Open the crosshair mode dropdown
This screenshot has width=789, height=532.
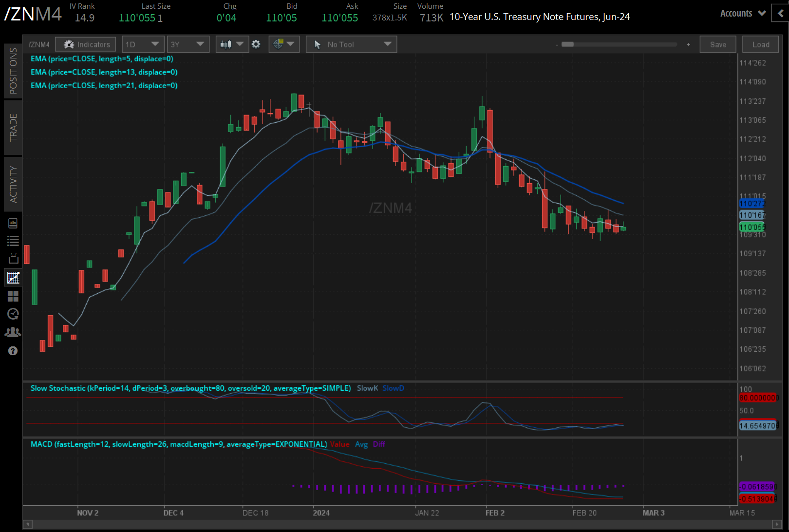coord(284,44)
